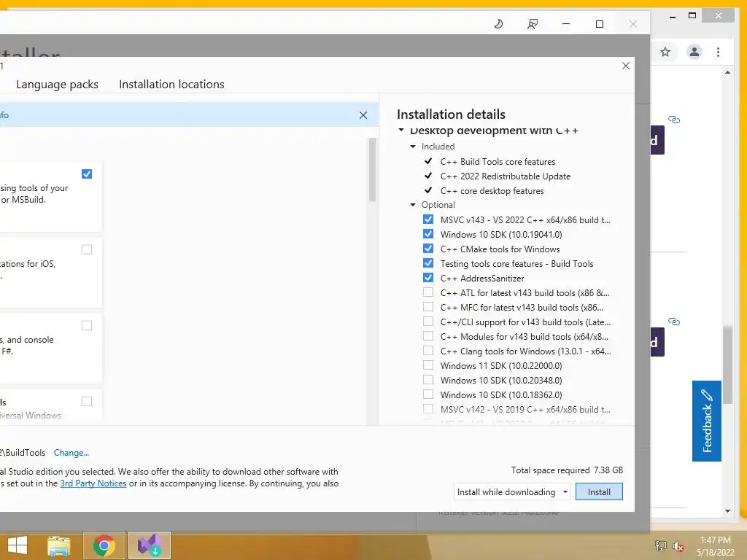The image size is (747, 560).
Task: Check Windows 10 SDK (10.0.20348.0)
Action: (x=427, y=380)
